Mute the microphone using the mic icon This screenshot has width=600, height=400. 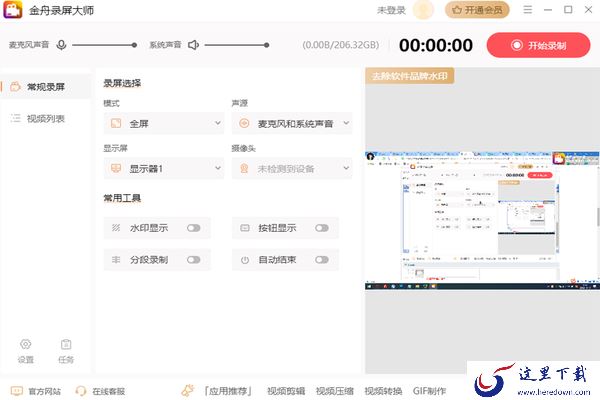pos(61,45)
